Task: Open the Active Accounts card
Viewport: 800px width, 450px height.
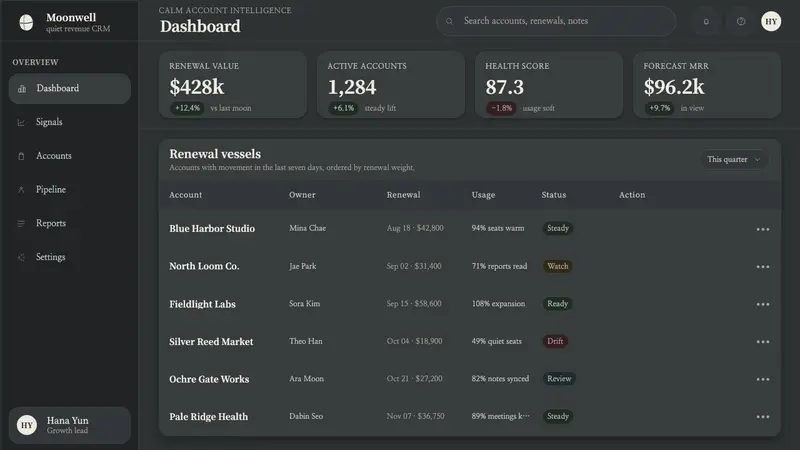Action: click(391, 85)
